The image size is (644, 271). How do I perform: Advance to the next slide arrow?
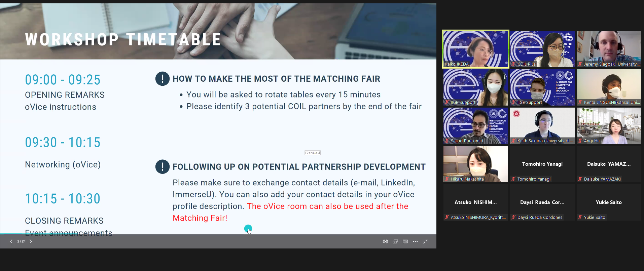click(x=31, y=241)
